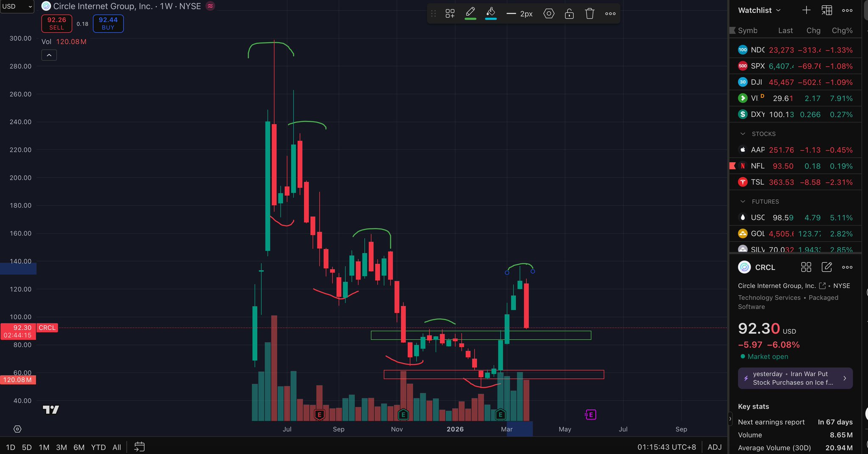Image resolution: width=868 pixels, height=454 pixels.
Task: Set chart range to YTD
Action: click(x=98, y=447)
